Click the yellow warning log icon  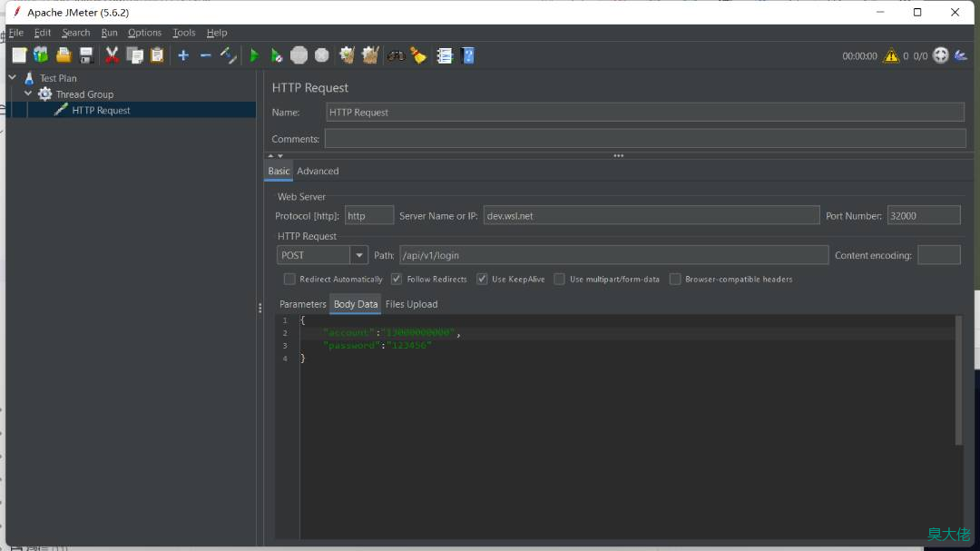point(891,55)
